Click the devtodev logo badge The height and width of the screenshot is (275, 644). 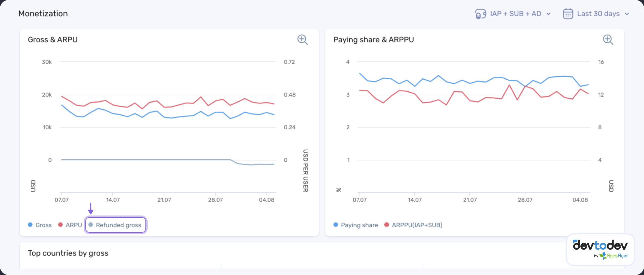click(x=600, y=245)
